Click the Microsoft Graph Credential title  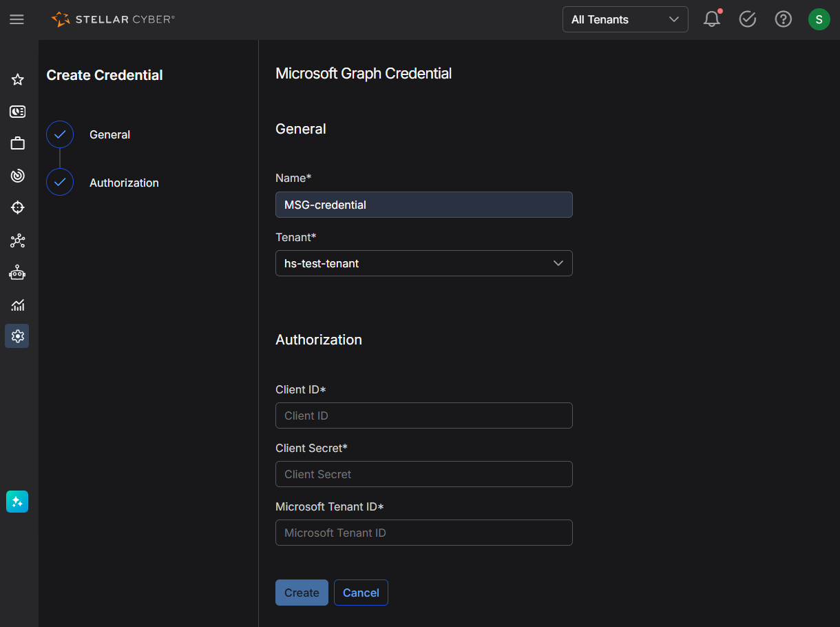tap(364, 74)
